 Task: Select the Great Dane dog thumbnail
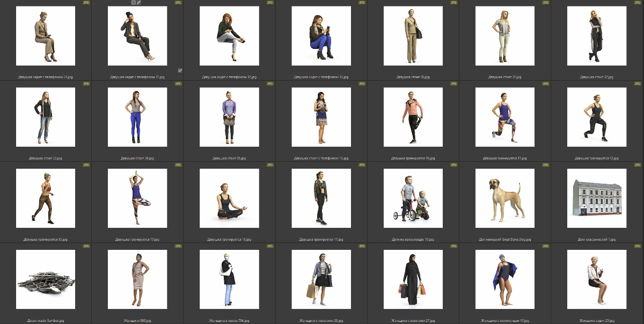pos(505,198)
